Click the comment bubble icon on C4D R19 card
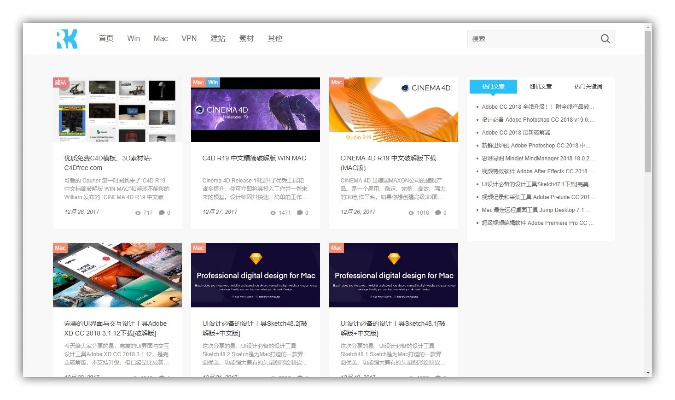Viewport: 675px width, 400px height. (298, 212)
